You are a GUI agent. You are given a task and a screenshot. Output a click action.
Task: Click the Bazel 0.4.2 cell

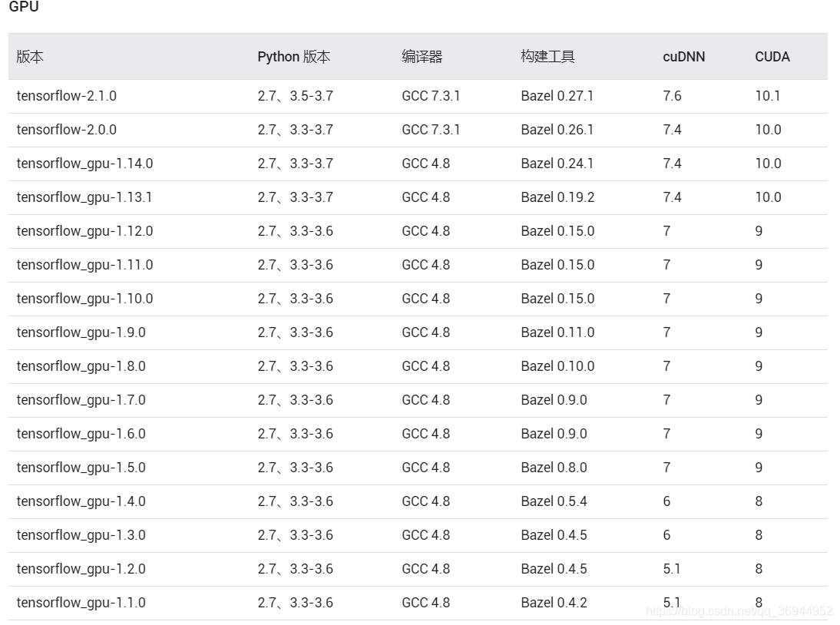tap(554, 602)
